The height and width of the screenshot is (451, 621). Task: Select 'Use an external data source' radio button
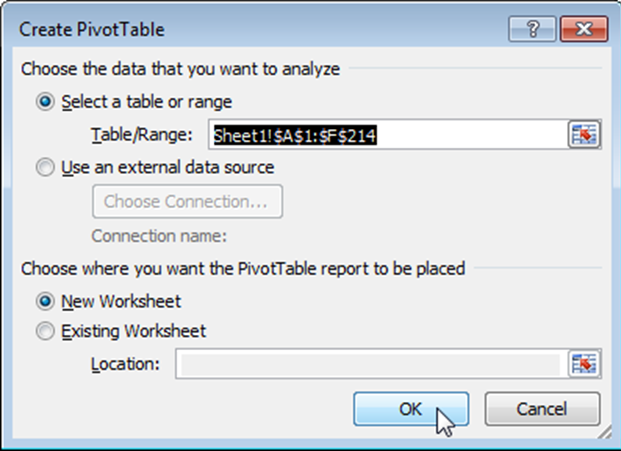point(45,168)
